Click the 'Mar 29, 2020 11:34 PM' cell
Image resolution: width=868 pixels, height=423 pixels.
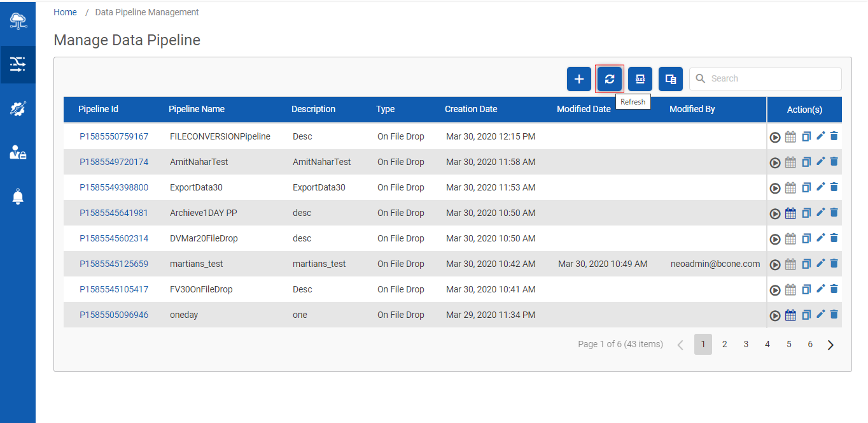[491, 315]
